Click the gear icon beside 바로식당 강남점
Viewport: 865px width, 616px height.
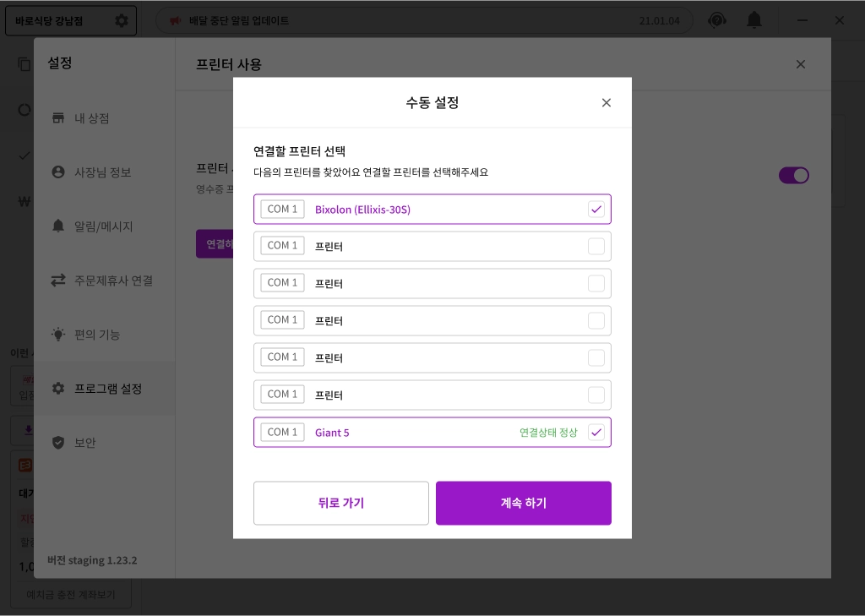point(122,21)
